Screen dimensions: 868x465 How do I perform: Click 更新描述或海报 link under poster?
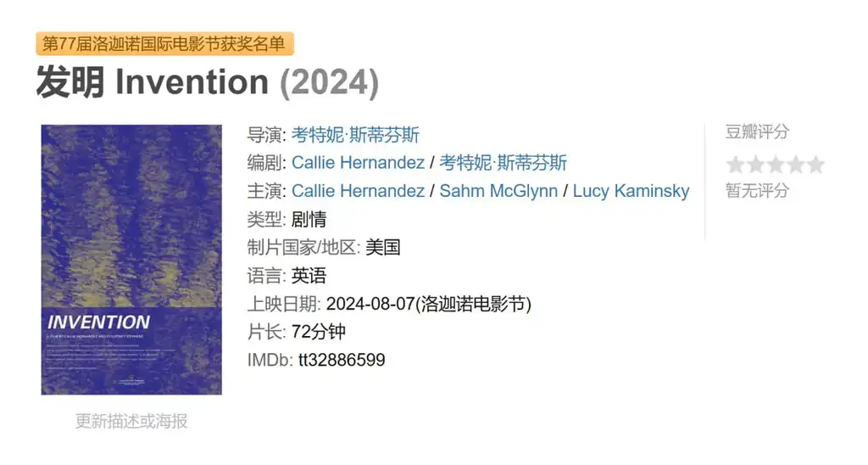click(x=131, y=421)
